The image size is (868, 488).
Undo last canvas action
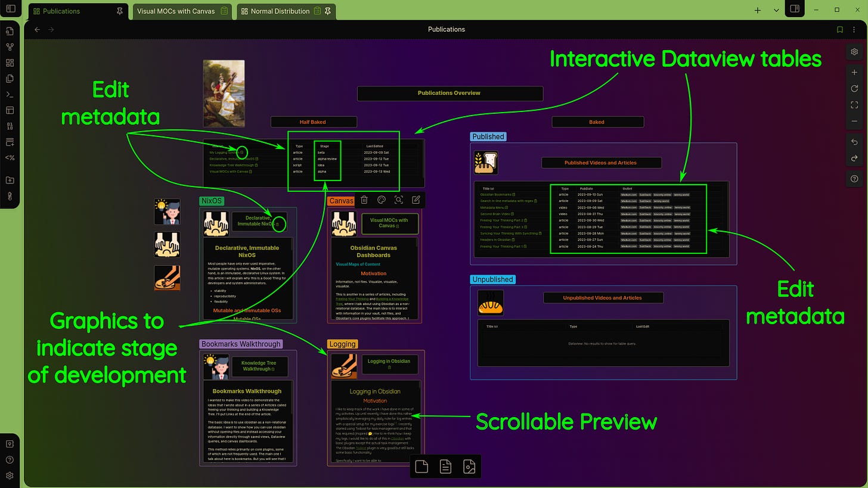point(854,142)
